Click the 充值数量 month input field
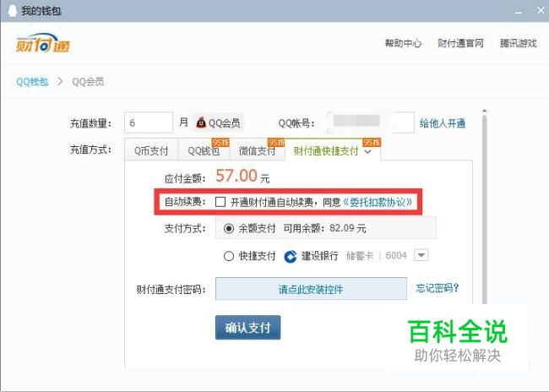 (x=149, y=122)
